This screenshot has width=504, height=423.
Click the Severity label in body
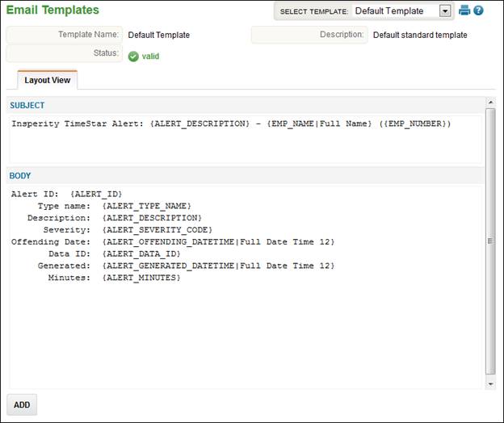(67, 230)
